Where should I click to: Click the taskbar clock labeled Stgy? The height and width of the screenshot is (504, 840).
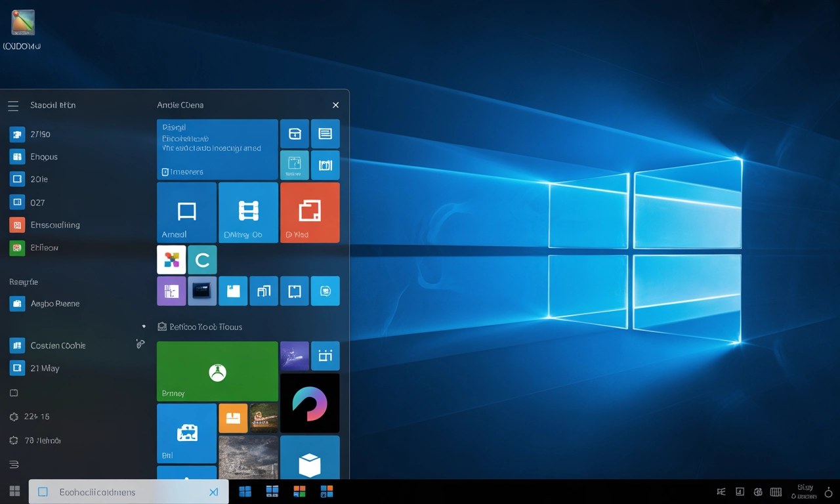805,492
